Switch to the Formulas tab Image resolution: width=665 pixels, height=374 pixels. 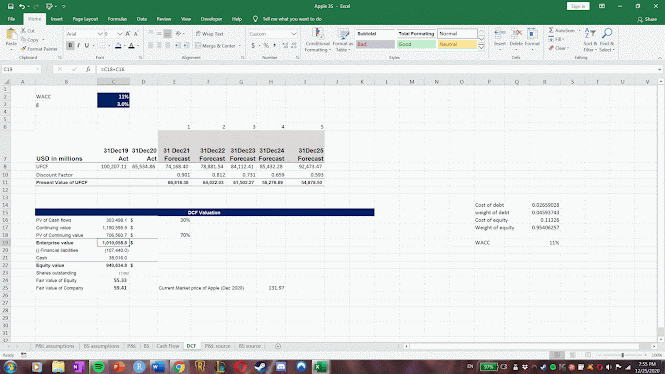click(117, 19)
